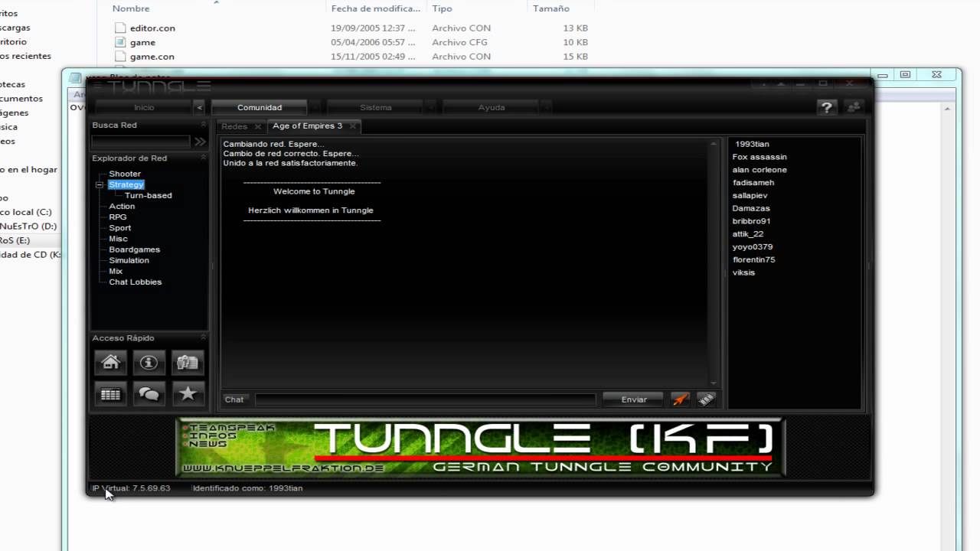Collapse the Acceso Rápido panel
The image size is (980, 551).
point(203,337)
